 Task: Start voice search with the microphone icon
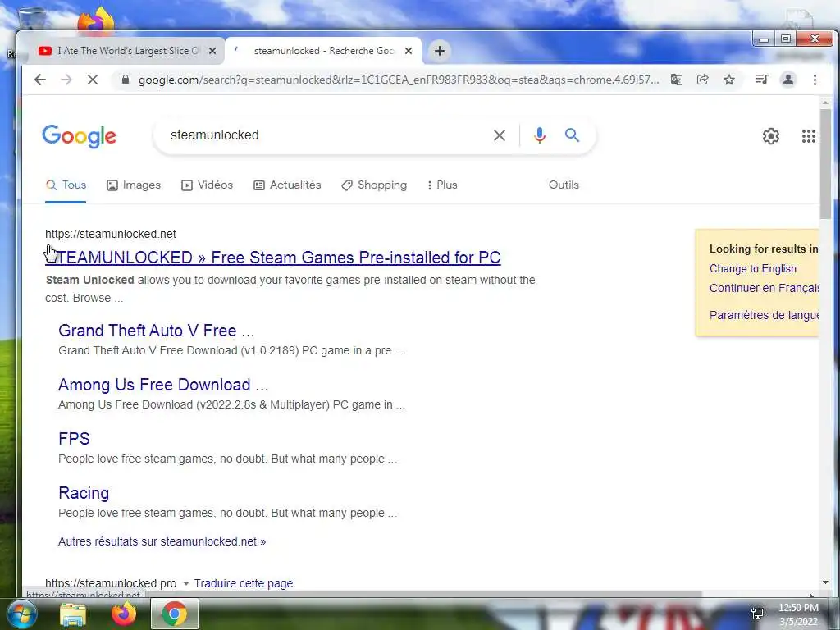coord(540,135)
